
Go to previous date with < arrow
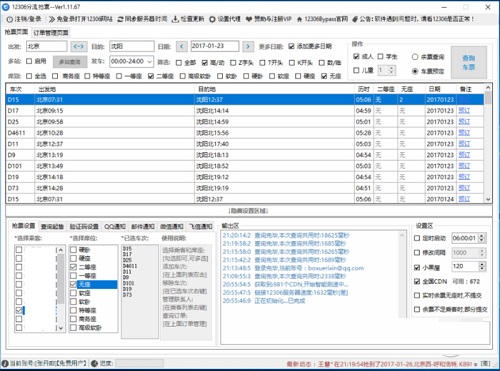coord(182,46)
